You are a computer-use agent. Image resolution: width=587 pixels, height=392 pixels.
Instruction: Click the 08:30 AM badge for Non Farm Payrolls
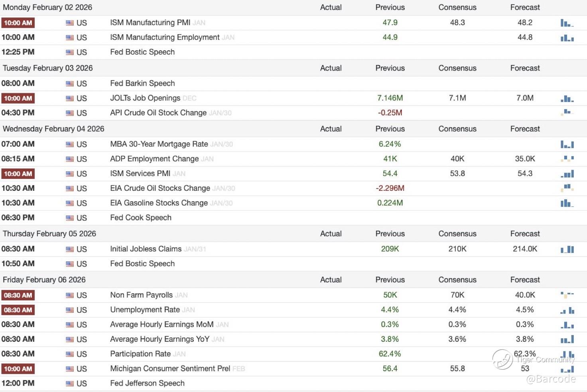pos(18,295)
